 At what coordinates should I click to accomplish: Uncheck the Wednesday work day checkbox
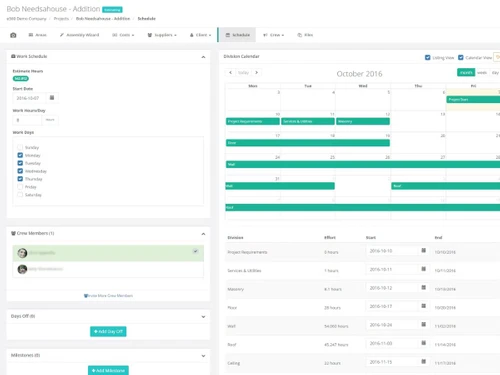click(x=20, y=171)
